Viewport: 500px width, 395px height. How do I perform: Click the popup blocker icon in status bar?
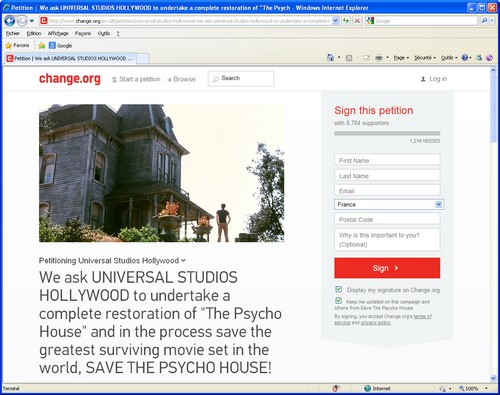(336, 388)
